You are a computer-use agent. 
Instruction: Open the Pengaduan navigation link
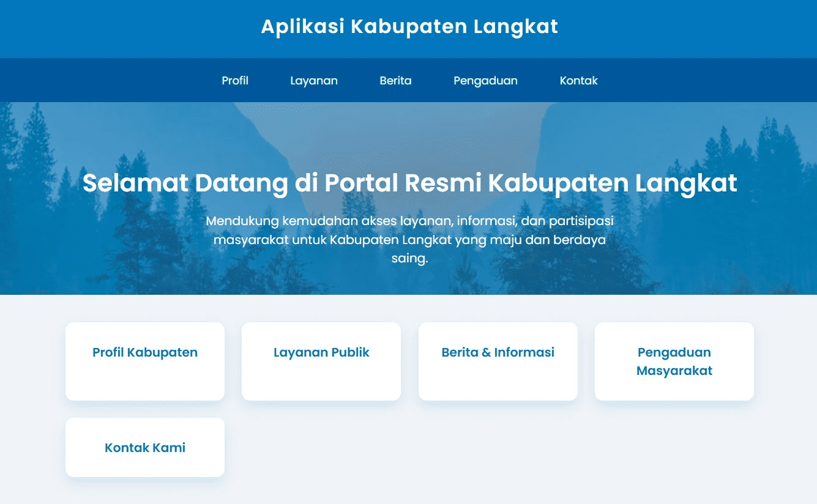click(485, 81)
